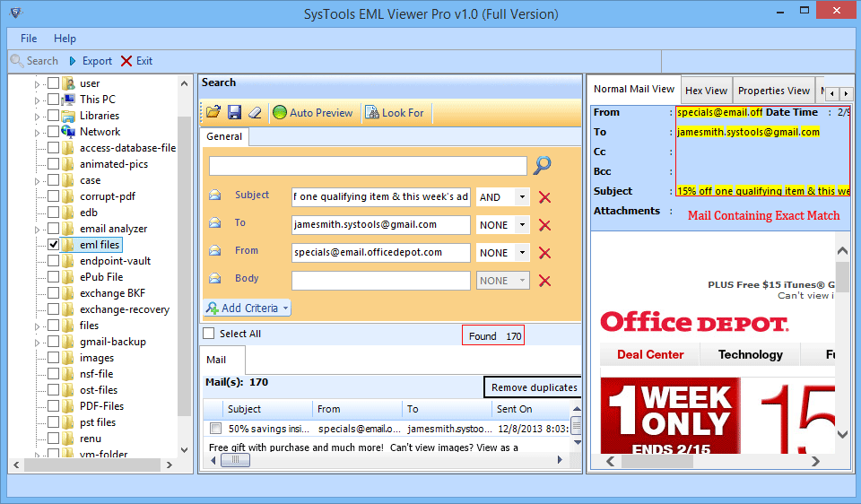Check the corrupt-pdf folder checkbox
This screenshot has height=504, width=861.
(x=53, y=196)
